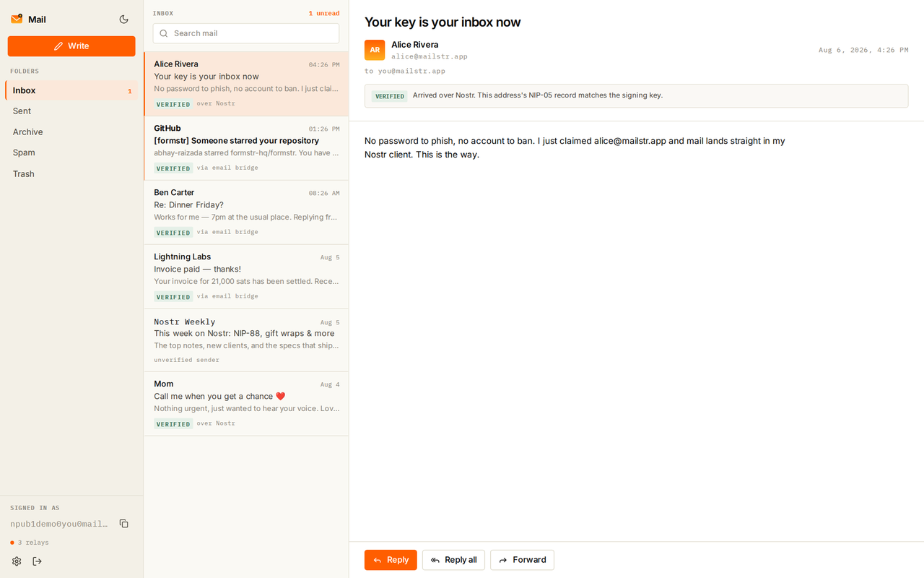Click the AR avatar of Alice Rivera
Image resolution: width=924 pixels, height=578 pixels.
point(375,50)
